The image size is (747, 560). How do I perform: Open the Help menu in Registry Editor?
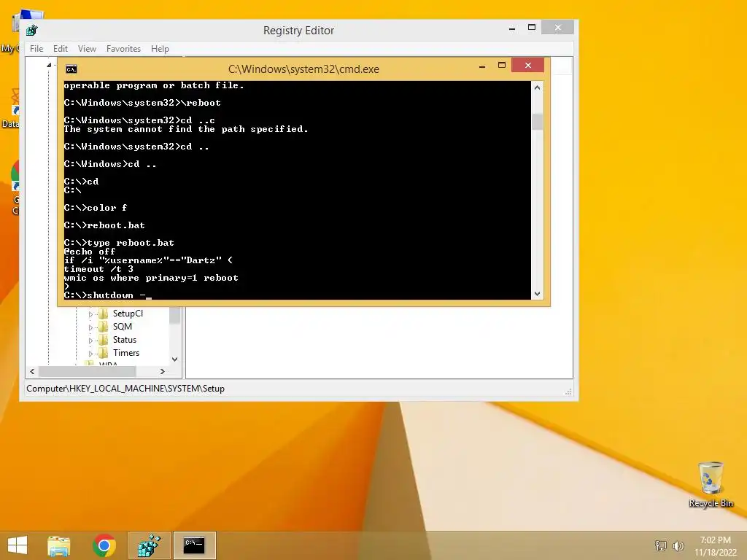[160, 49]
